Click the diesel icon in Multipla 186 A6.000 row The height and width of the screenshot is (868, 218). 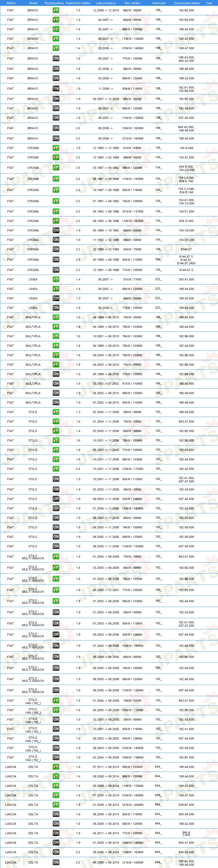click(56, 384)
